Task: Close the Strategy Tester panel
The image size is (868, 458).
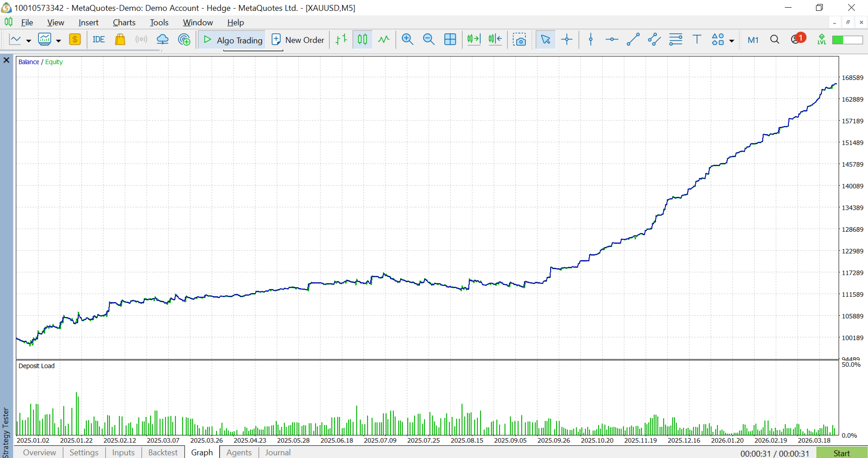Action: point(6,60)
